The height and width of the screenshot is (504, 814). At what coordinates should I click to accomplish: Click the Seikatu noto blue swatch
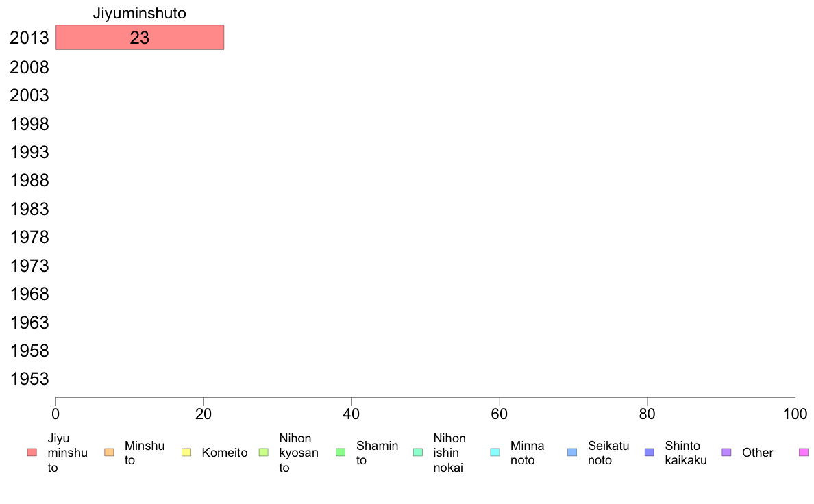(x=572, y=452)
